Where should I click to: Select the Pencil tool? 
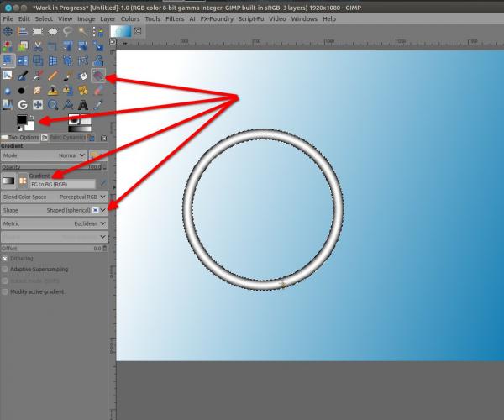53,76
